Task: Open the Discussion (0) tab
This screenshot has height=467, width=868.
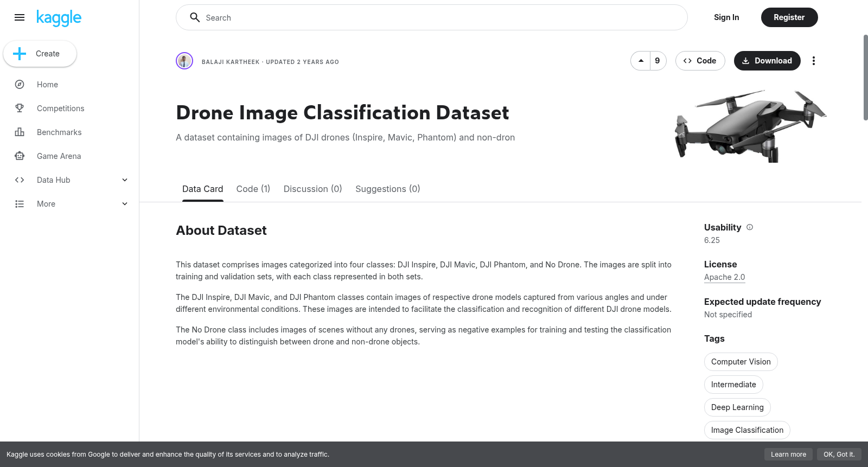Action: [312, 189]
